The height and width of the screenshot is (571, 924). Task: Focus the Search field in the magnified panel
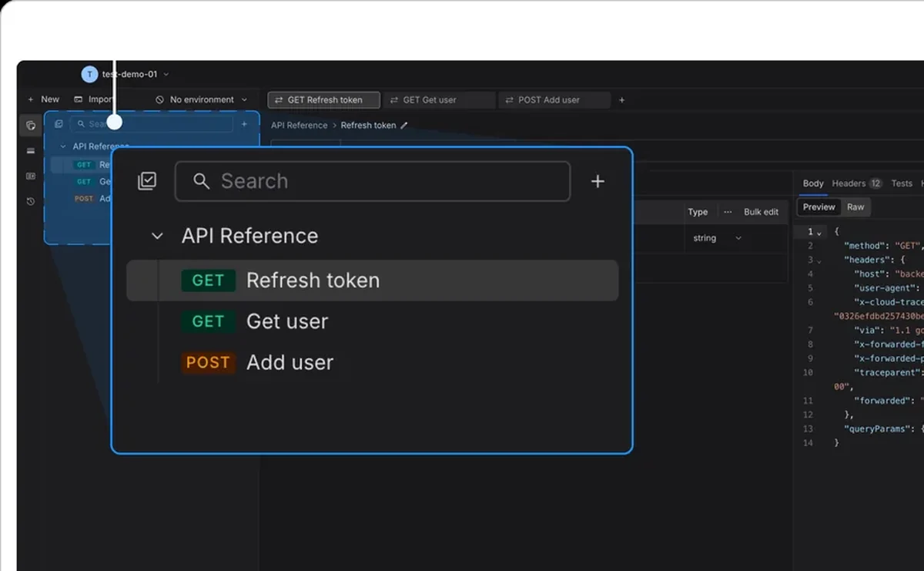(x=373, y=181)
